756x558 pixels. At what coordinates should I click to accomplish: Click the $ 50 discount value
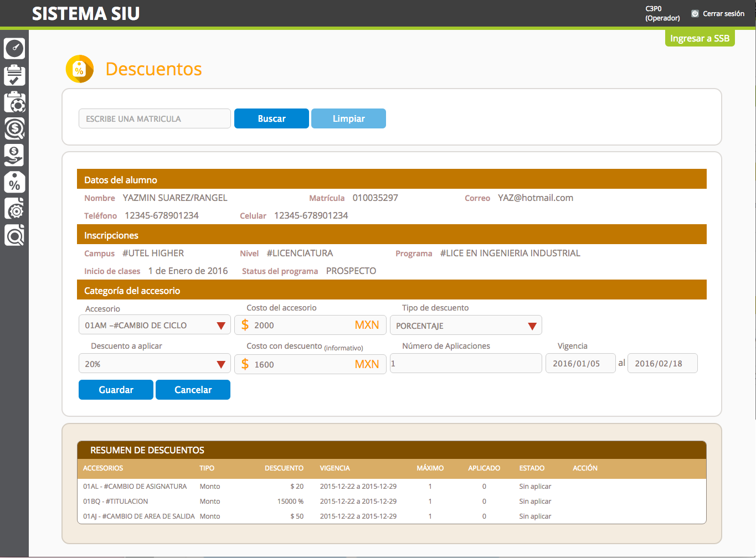point(297,516)
